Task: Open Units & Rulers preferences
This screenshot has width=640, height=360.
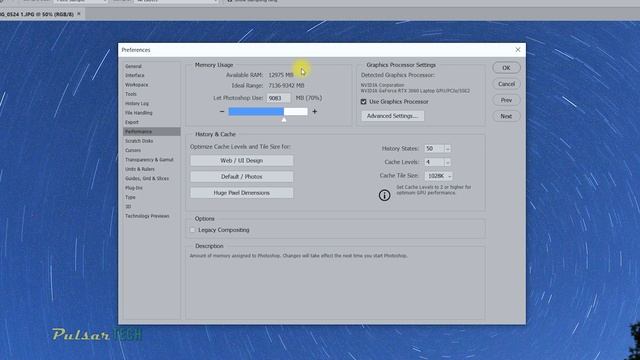Action: [x=140, y=169]
